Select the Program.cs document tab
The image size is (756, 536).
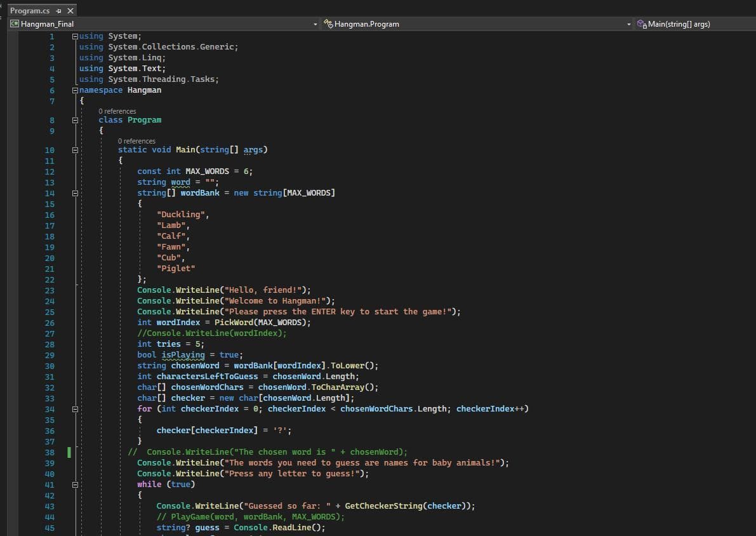30,11
